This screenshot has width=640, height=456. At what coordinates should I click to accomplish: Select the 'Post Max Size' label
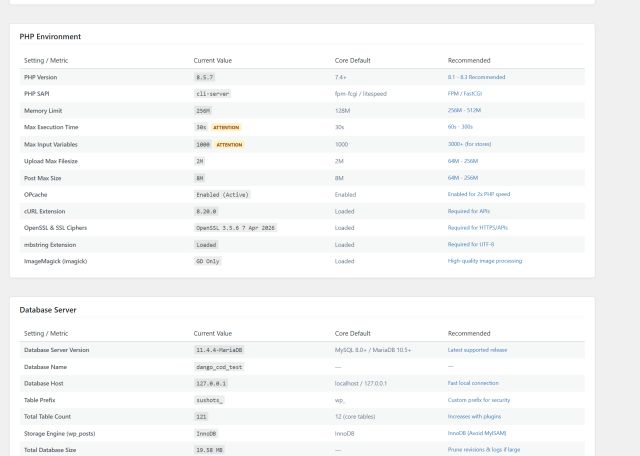pos(42,178)
